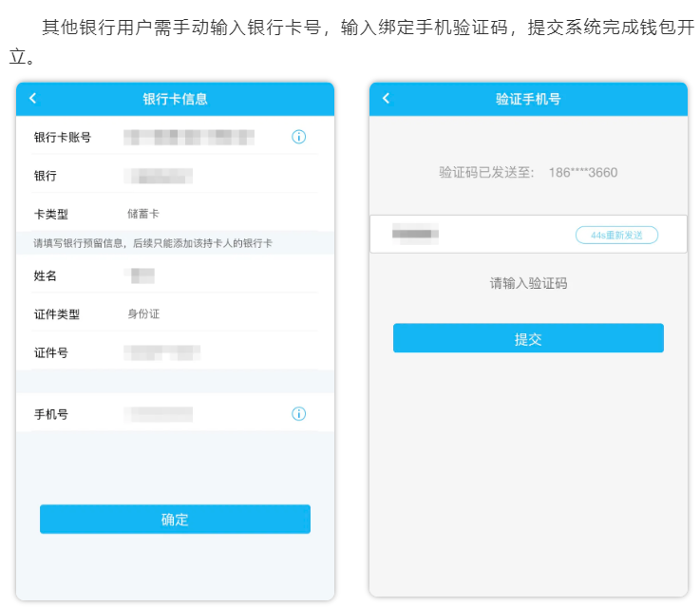700x607 pixels.
Task: Focus the verification code entry field
Action: (x=475, y=234)
